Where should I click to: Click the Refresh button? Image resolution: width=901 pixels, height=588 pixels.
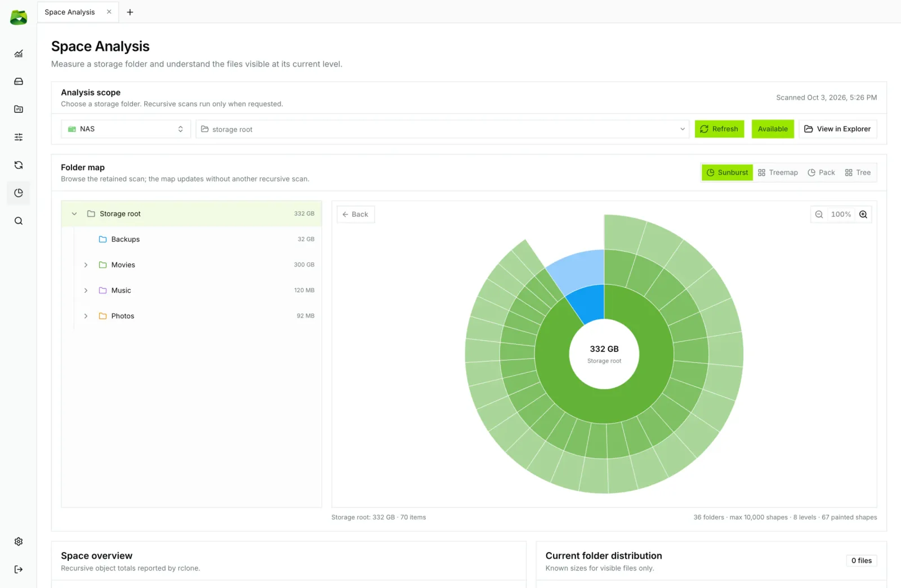(719, 129)
